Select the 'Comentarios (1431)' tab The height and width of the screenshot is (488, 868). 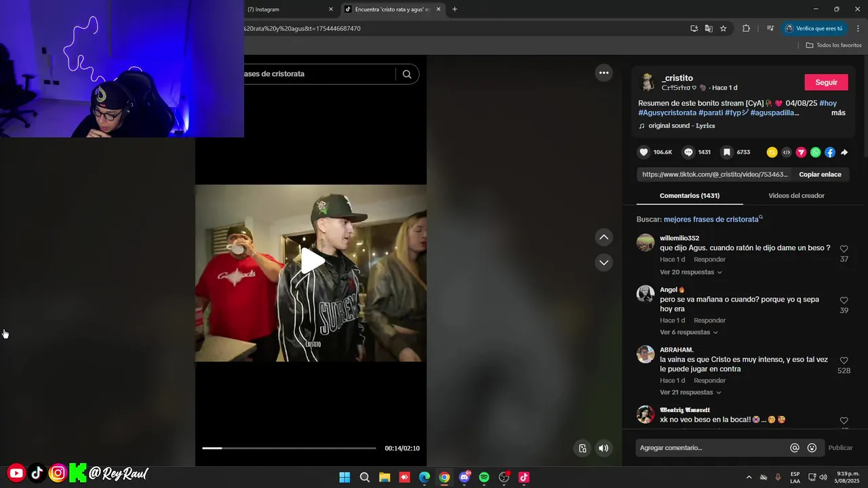pyautogui.click(x=690, y=196)
